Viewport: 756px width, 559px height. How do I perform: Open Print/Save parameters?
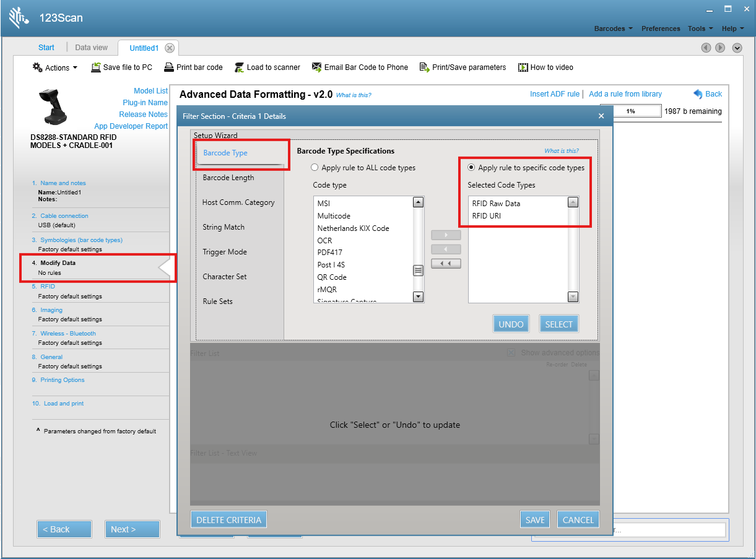point(463,67)
